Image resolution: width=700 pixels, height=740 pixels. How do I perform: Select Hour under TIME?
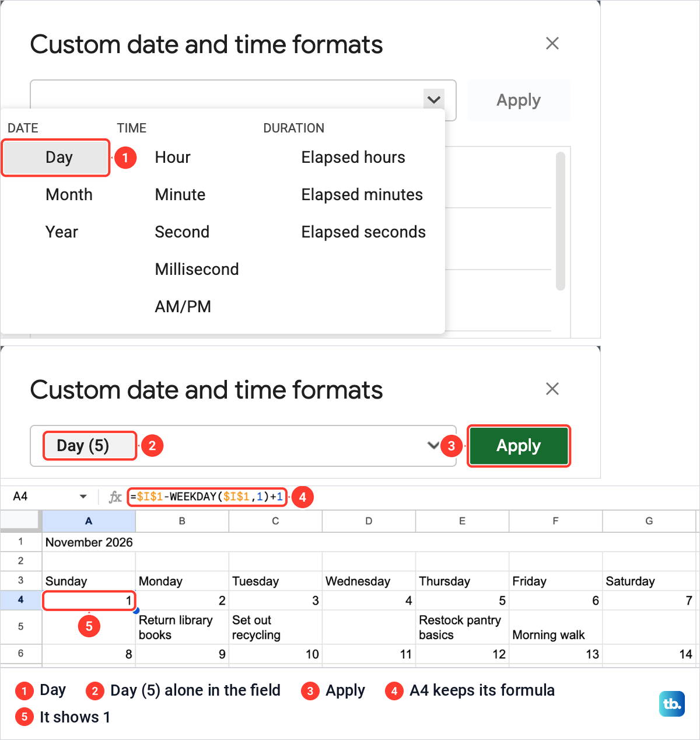173,158
